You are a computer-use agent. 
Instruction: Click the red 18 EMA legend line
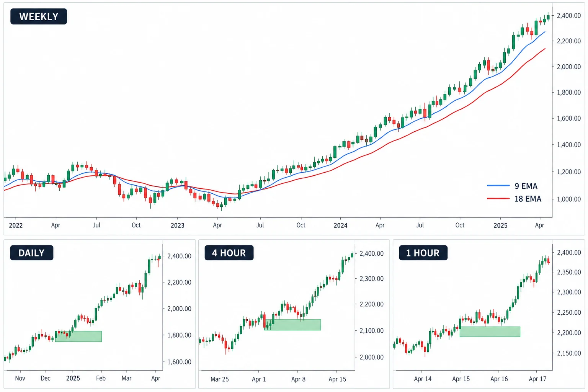pyautogui.click(x=498, y=199)
